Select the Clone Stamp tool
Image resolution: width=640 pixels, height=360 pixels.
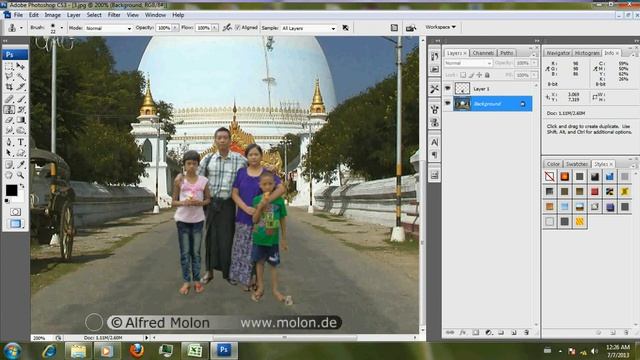click(x=9, y=109)
